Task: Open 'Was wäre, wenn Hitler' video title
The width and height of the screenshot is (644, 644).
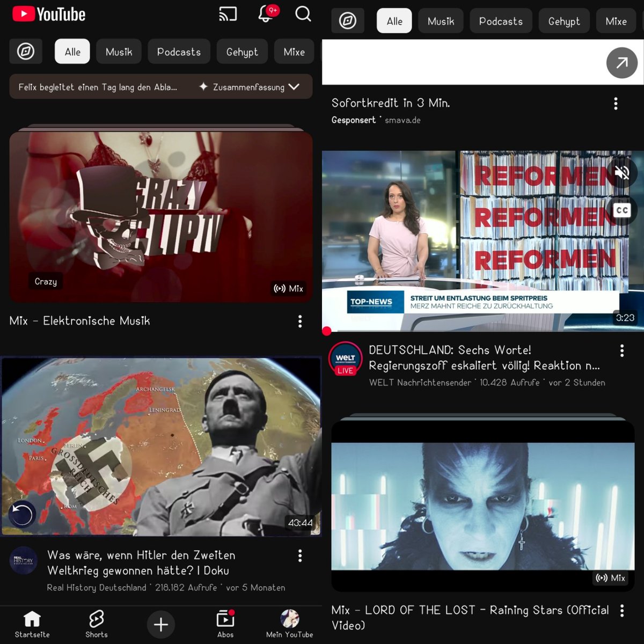Action: (141, 562)
